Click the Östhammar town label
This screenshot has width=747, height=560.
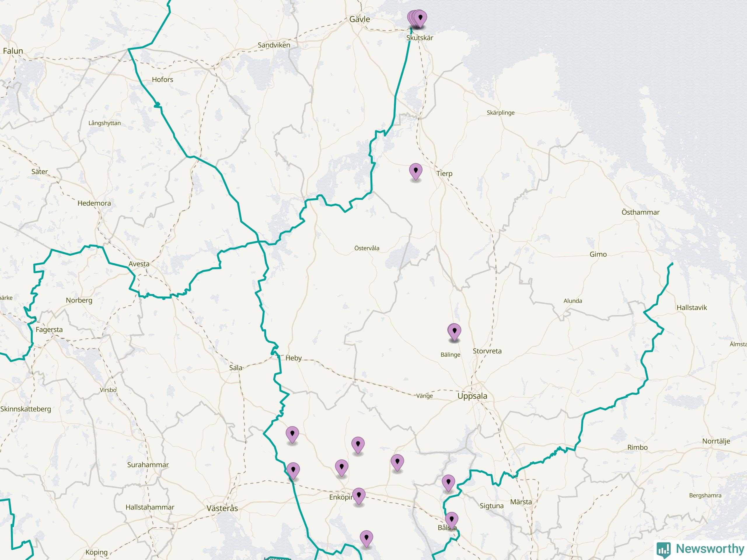click(640, 212)
